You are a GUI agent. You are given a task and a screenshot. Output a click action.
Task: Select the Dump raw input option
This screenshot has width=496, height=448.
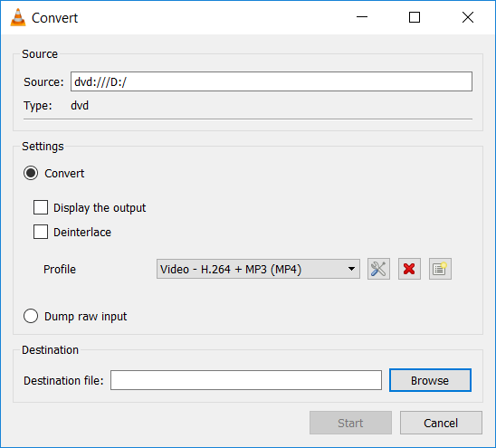point(31,316)
